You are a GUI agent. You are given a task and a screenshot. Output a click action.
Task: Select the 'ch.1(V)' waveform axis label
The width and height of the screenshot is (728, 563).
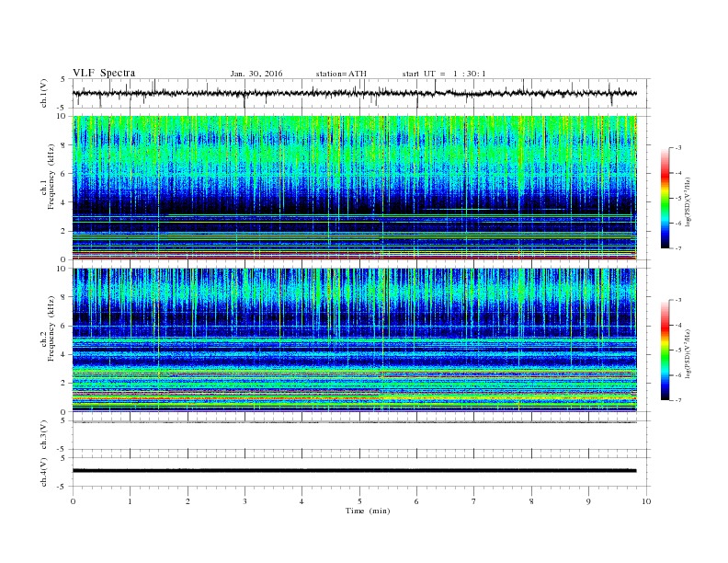pos(44,95)
